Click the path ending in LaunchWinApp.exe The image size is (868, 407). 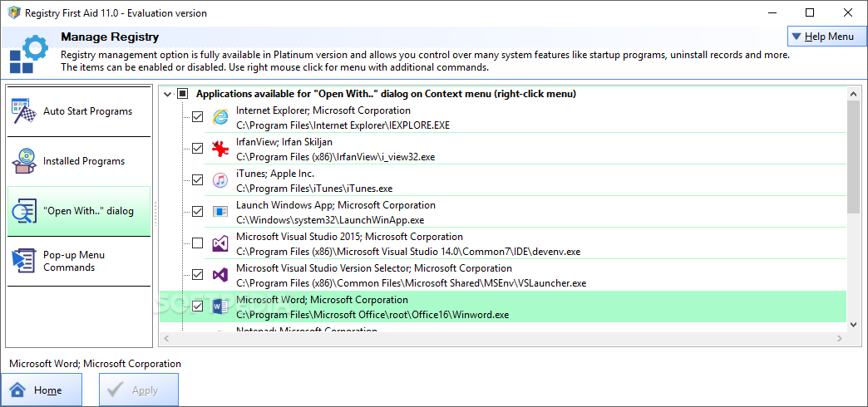(x=330, y=220)
